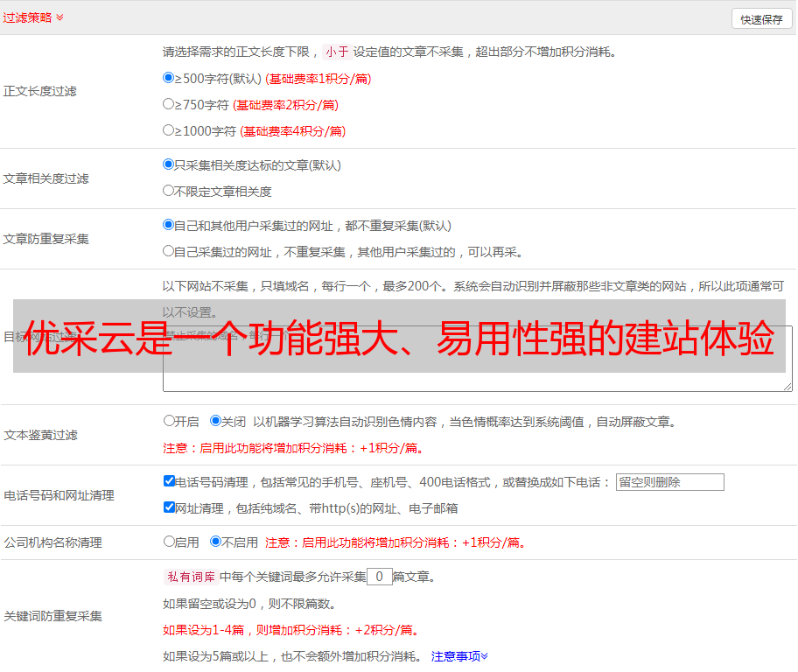Toggle the 网址清理 checkbox

click(x=169, y=507)
